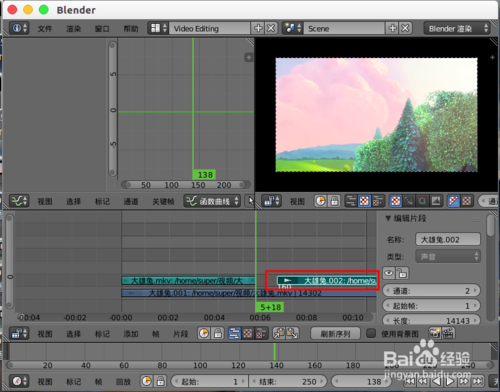The image size is (500, 392).
Task: Select the 大雄兔.001 audio strip
Action: click(249, 293)
